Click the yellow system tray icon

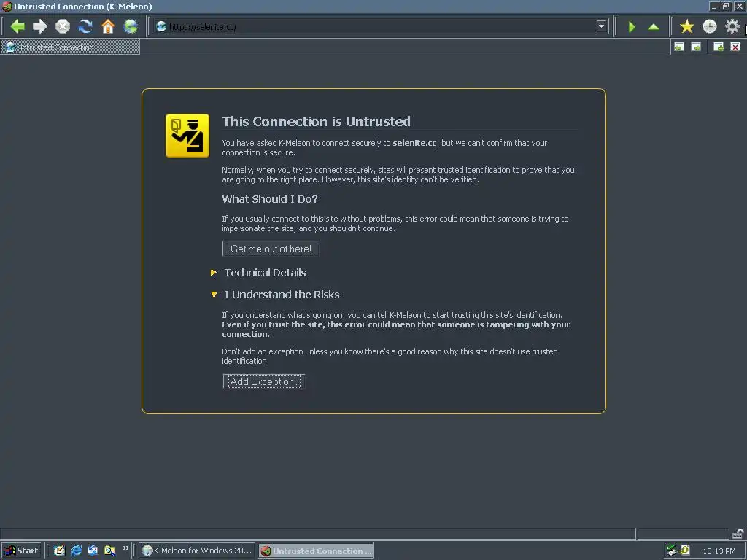[685, 551]
